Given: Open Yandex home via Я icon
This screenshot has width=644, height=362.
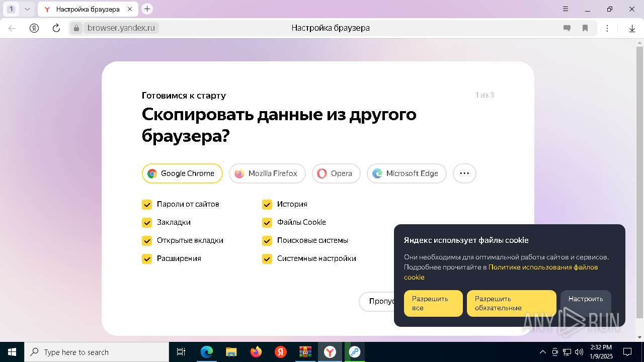Looking at the screenshot, I should (x=34, y=28).
